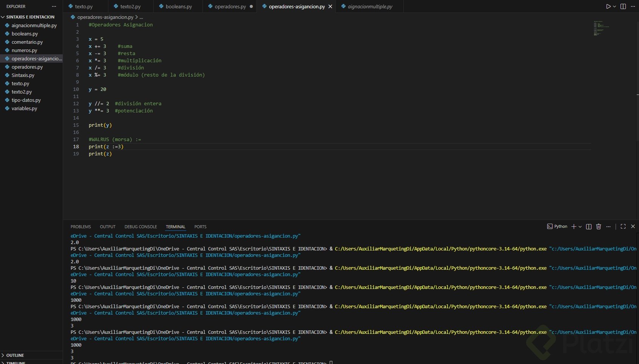Expand the OUTLINE section
This screenshot has height=364, width=639.
click(15, 355)
